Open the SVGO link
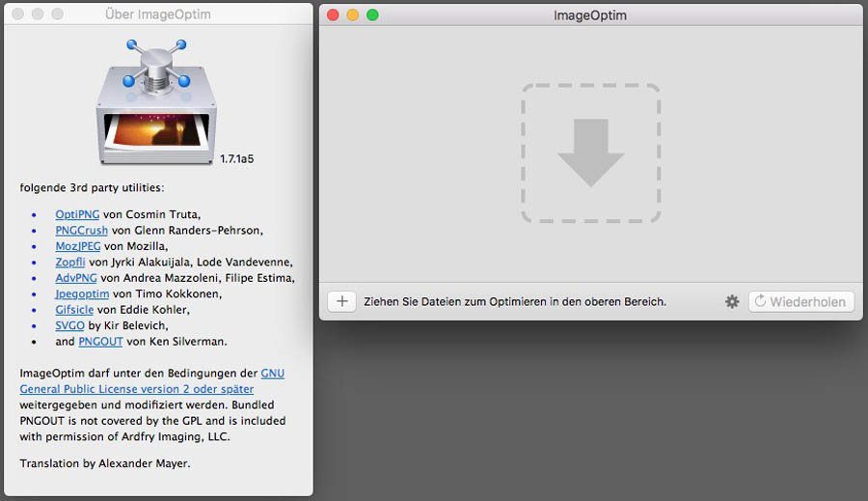Screen dimensions: 868x501 click(69, 326)
